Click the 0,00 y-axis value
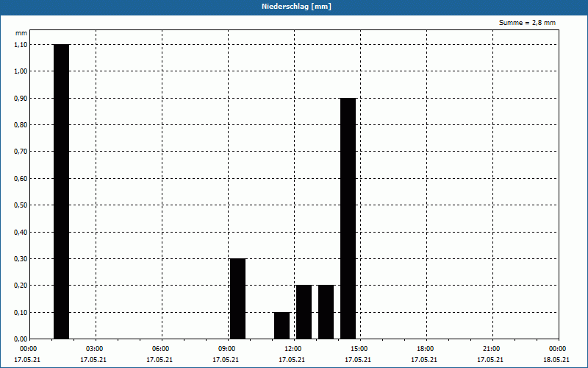The height and width of the screenshot is (368, 588). coord(21,339)
